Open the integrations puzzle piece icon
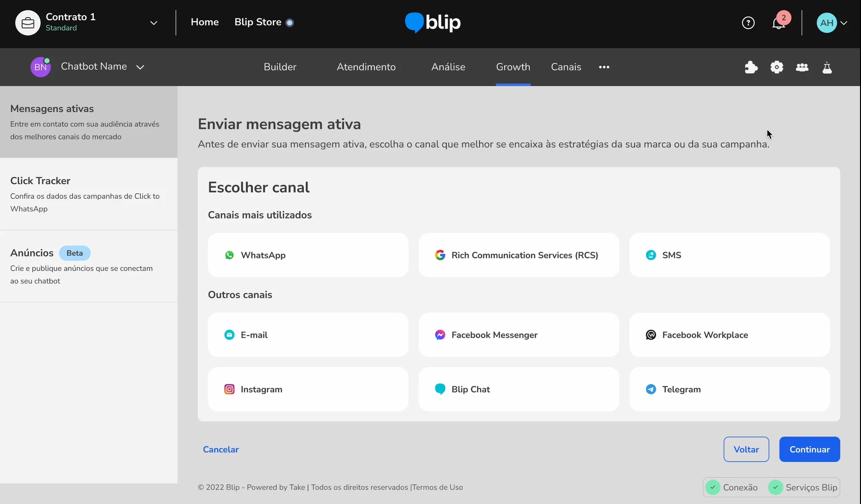861x504 pixels. tap(751, 67)
